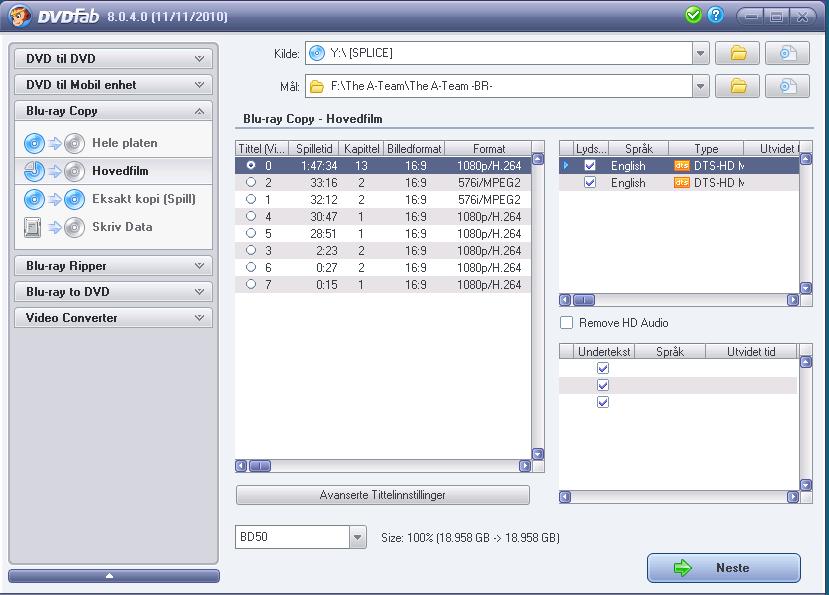Open help via the blue question mark icon
This screenshot has width=829, height=595.
pyautogui.click(x=715, y=15)
